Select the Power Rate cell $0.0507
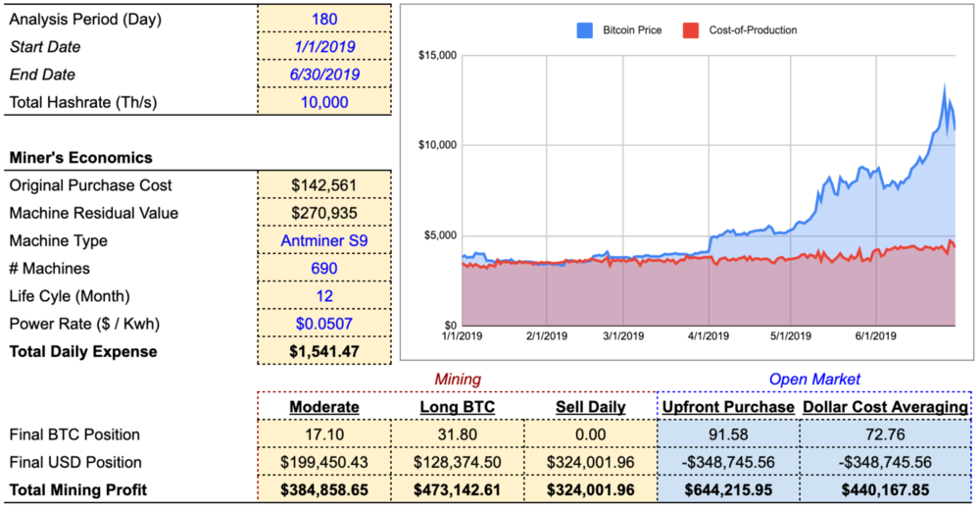Viewport: 980px width, 508px height. coord(324,324)
